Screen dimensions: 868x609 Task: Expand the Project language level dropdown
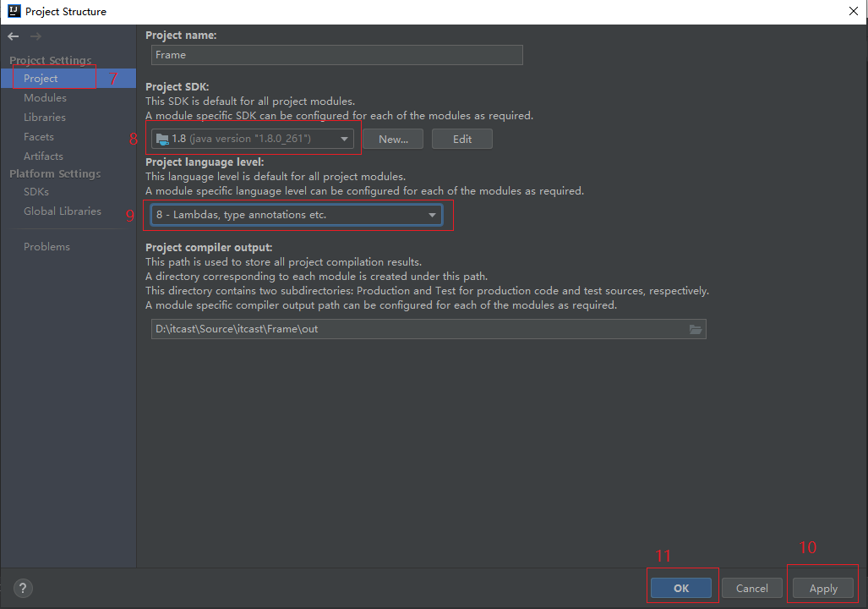click(296, 215)
